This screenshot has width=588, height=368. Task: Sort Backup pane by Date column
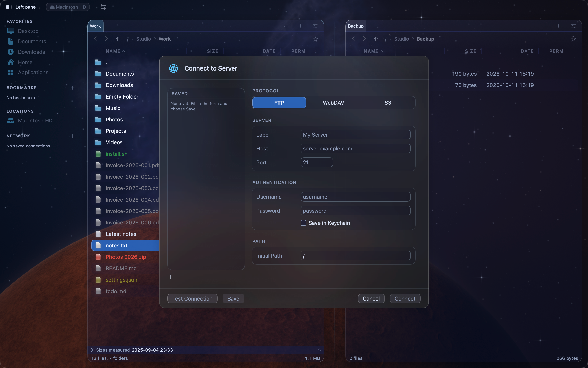527,51
